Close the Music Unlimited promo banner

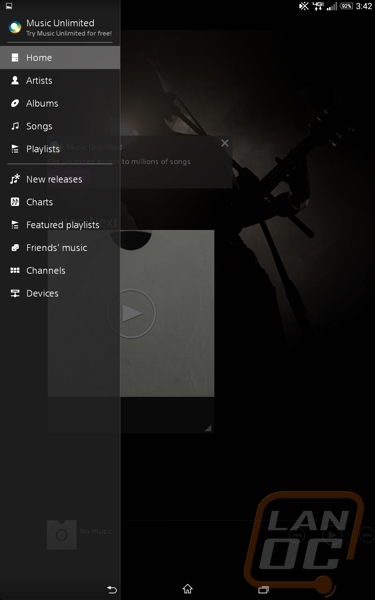click(x=225, y=143)
